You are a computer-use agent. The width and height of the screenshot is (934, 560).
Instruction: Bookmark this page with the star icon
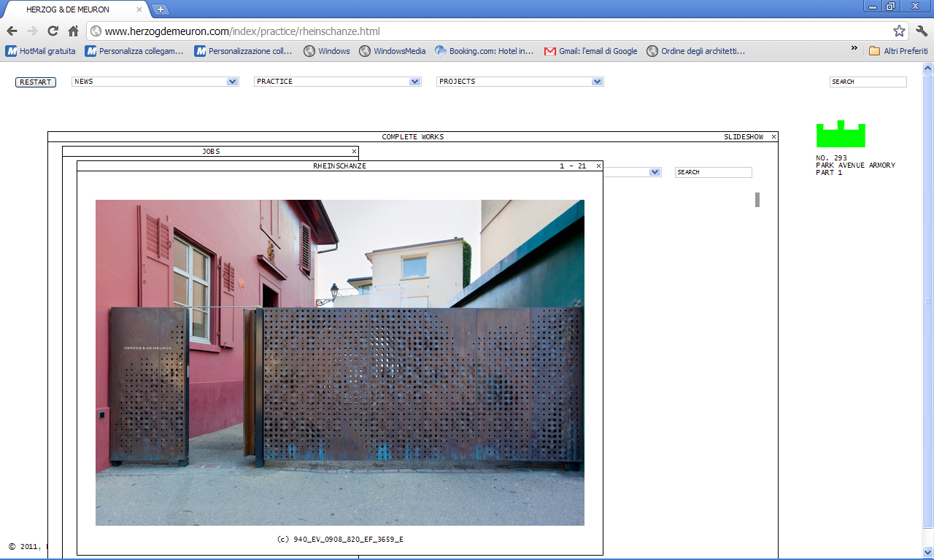click(x=899, y=31)
